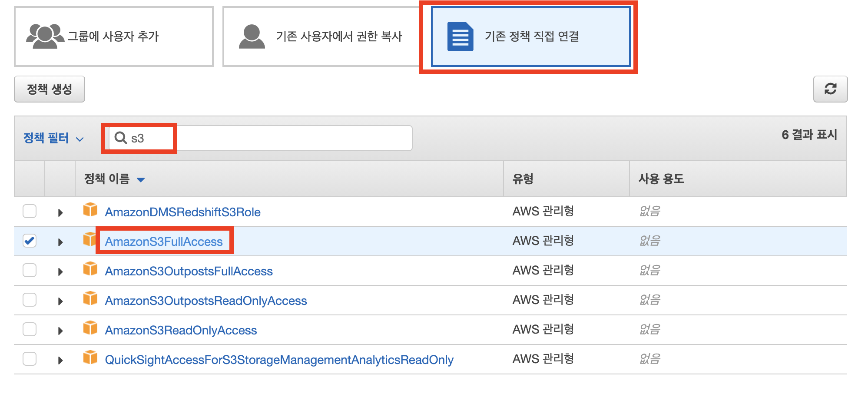
Task: Click the 사용 용도 column header
Action: (661, 179)
